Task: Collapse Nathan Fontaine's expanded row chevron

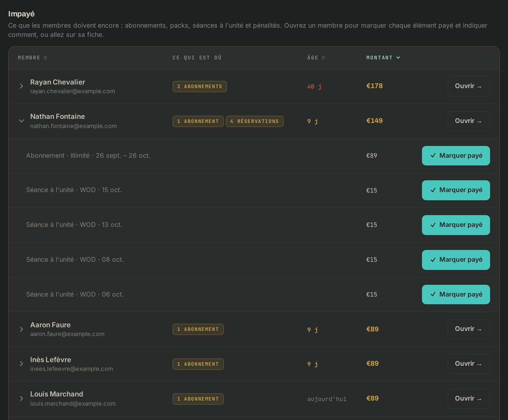Action: pos(21,121)
